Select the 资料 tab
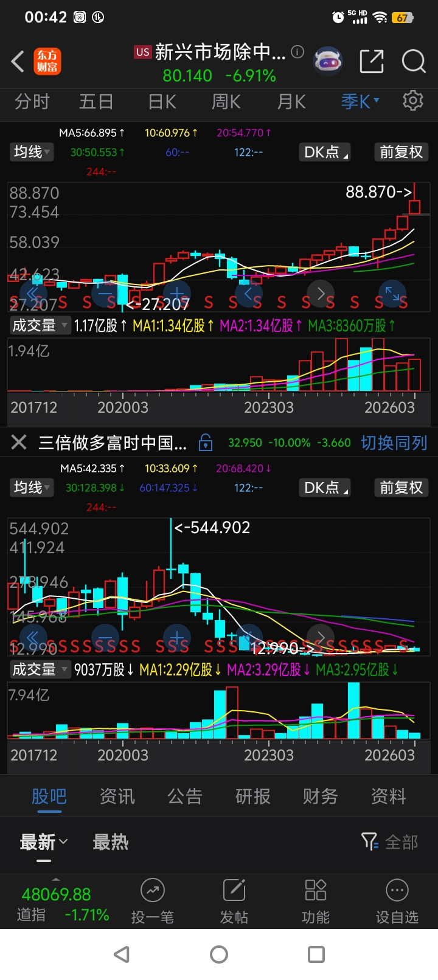The width and height of the screenshot is (438, 980). [x=389, y=796]
